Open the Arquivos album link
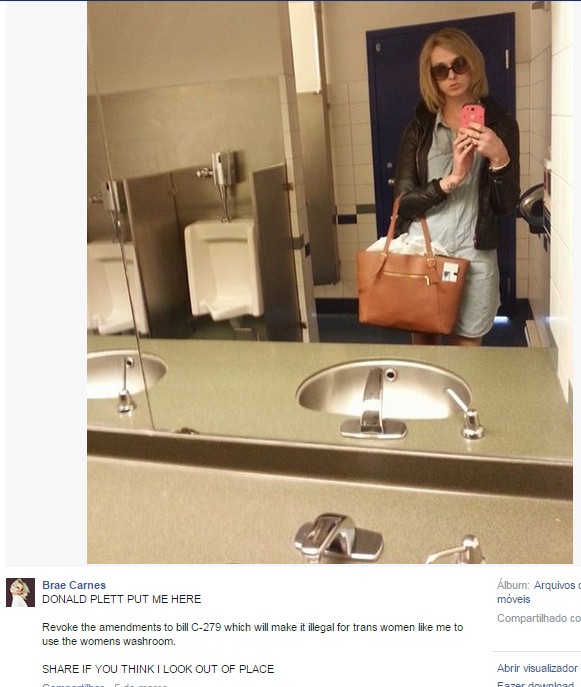Screen dimensions: 581x687 coord(557,585)
